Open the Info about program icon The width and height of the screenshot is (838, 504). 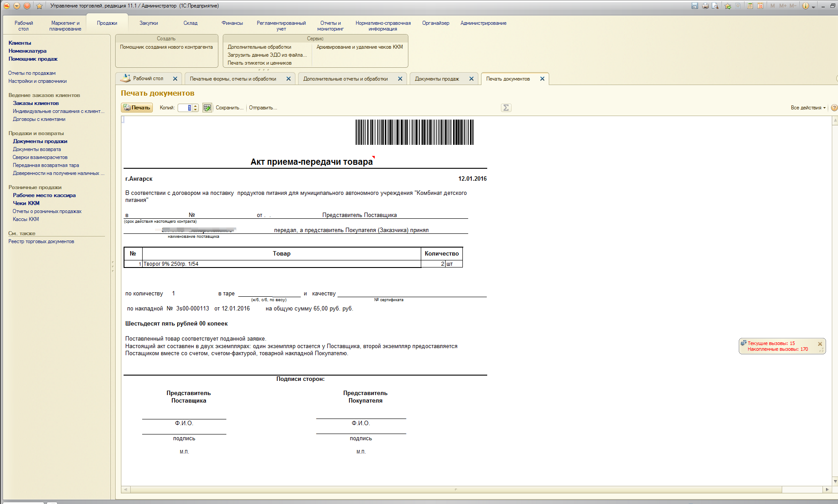[806, 6]
